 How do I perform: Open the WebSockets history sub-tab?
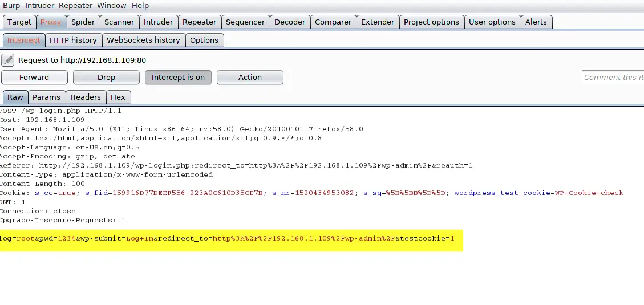click(143, 40)
